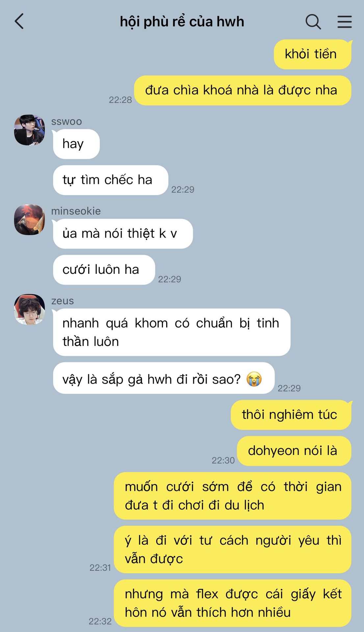Select 'đưa chìa khoá nhà là được nha' message
364x632 pixels.
click(x=243, y=91)
